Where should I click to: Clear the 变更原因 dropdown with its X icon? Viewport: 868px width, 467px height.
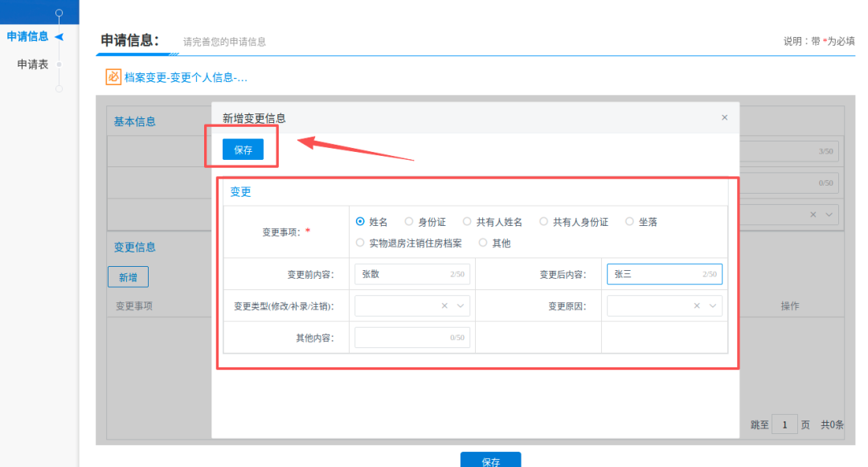pos(697,305)
